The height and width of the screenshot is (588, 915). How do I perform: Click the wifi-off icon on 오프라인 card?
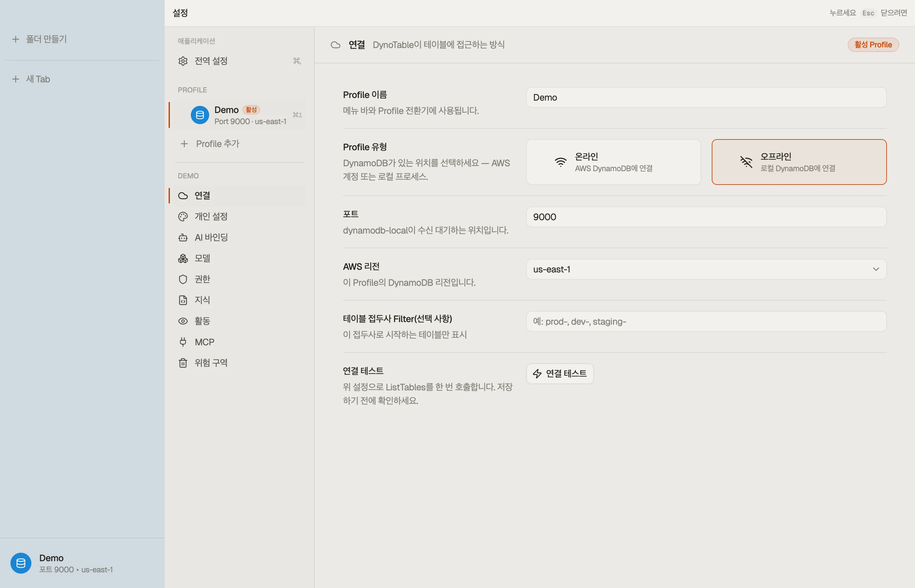(746, 162)
